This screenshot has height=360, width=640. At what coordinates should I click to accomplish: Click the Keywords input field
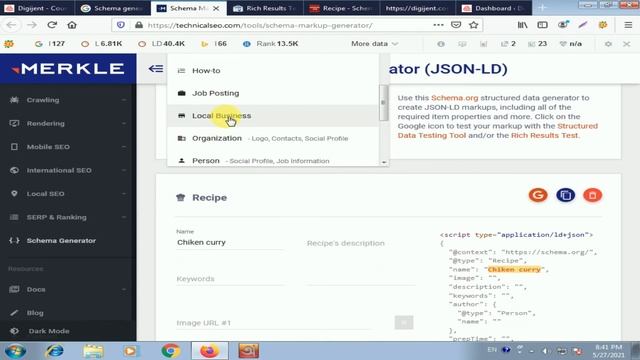pos(230,279)
